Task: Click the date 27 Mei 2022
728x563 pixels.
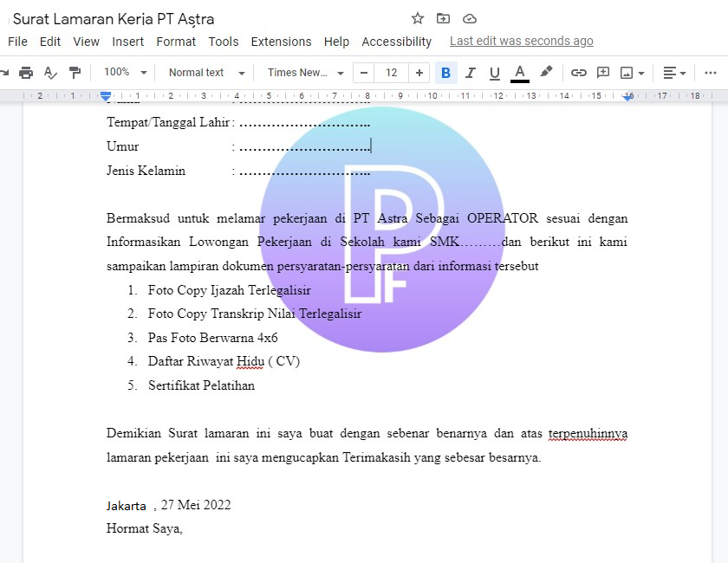Action: pyautogui.click(x=196, y=505)
